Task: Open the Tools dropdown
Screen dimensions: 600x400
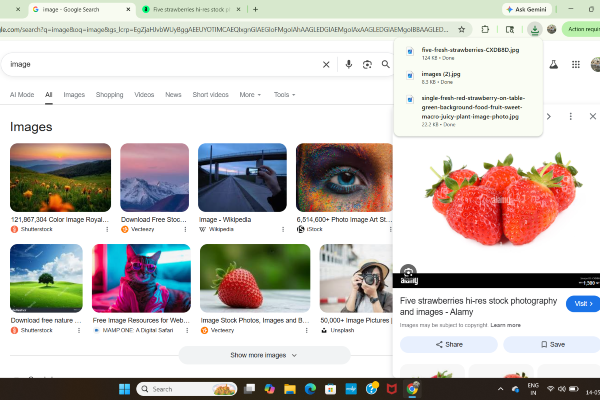Action: point(284,95)
